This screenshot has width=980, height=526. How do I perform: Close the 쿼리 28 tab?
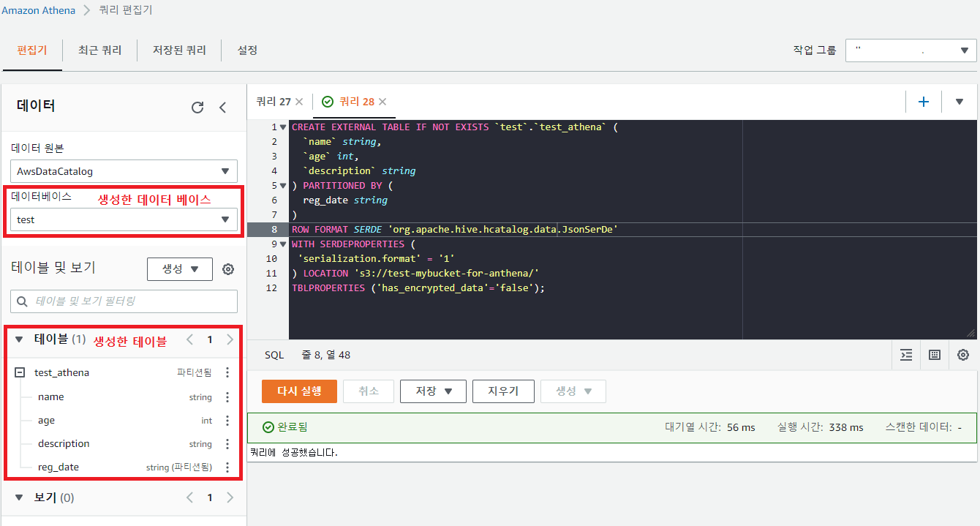382,102
